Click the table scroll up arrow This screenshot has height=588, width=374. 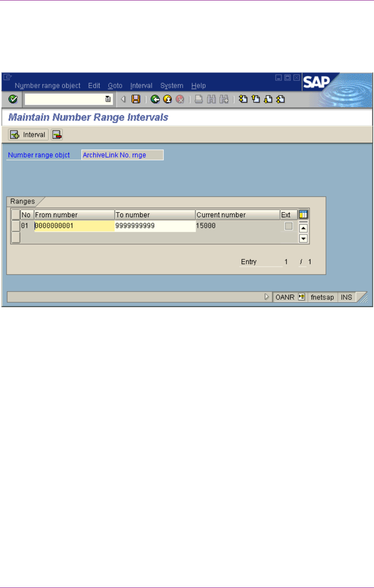(x=303, y=228)
